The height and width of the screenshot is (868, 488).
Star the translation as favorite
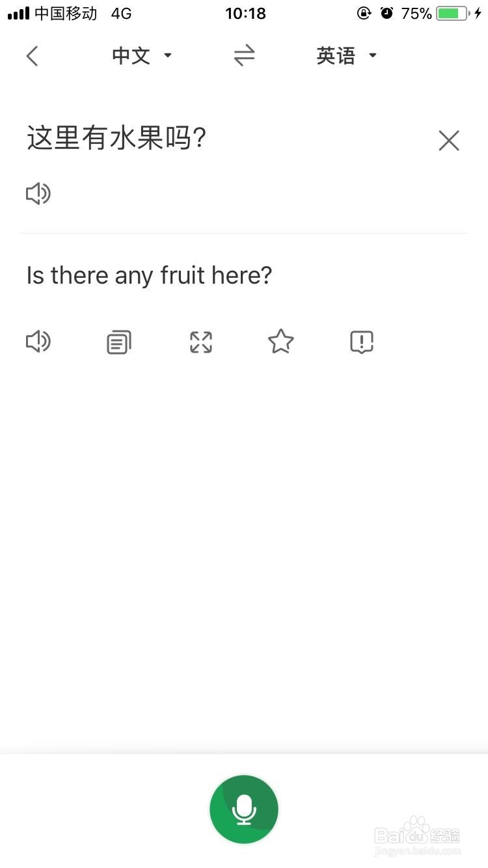point(281,342)
